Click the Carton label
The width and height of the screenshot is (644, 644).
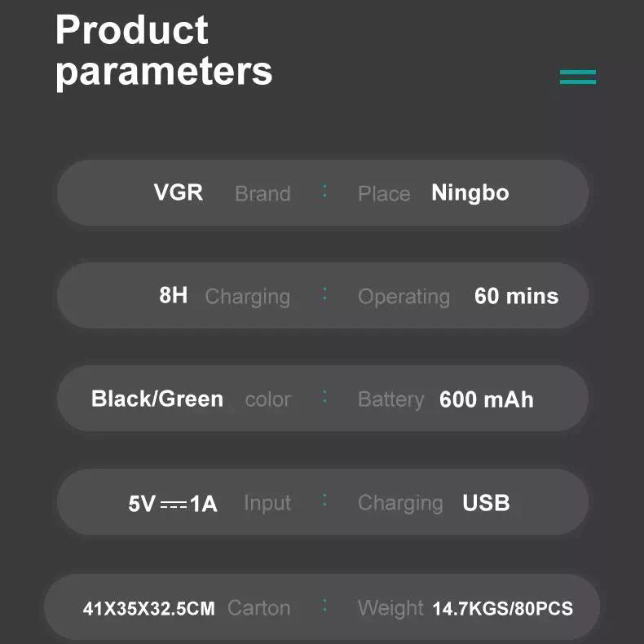(x=258, y=608)
